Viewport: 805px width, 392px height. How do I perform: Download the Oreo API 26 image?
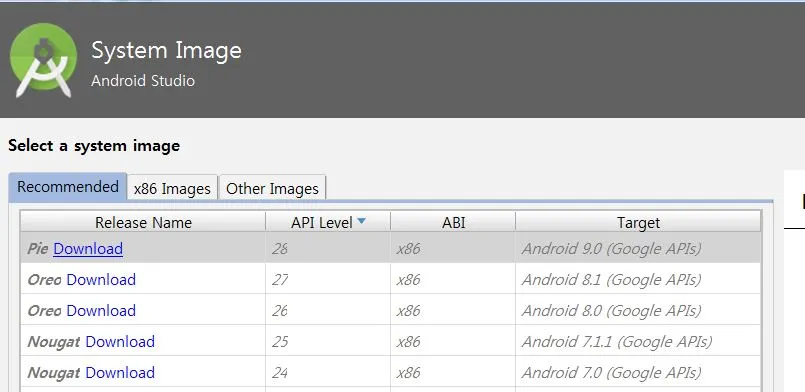pyautogui.click(x=101, y=310)
